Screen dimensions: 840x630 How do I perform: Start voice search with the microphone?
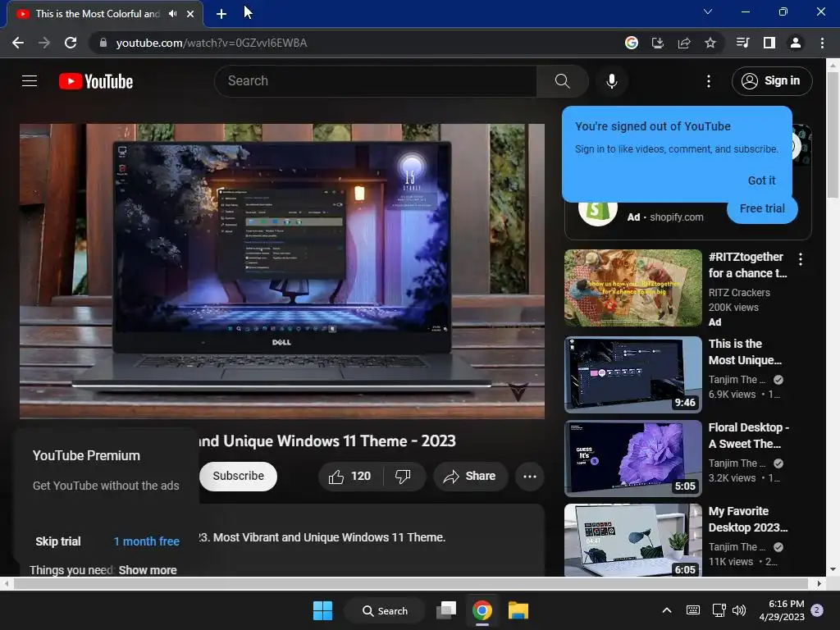[611, 81]
